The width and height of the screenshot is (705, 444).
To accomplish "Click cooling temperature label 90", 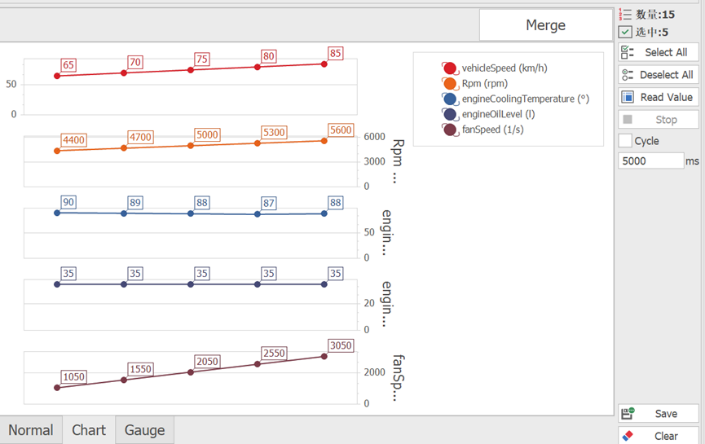I will (68, 202).
